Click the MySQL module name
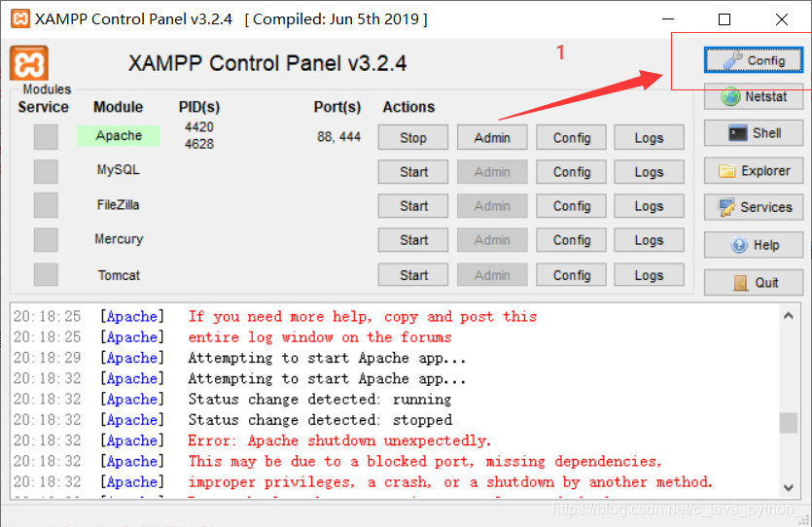The width and height of the screenshot is (812, 527). (x=118, y=170)
